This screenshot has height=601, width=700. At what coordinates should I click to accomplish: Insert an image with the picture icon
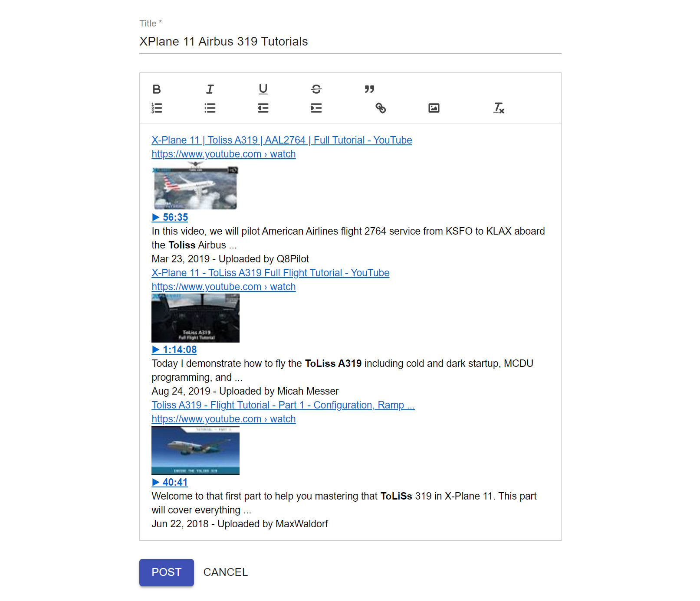[434, 108]
